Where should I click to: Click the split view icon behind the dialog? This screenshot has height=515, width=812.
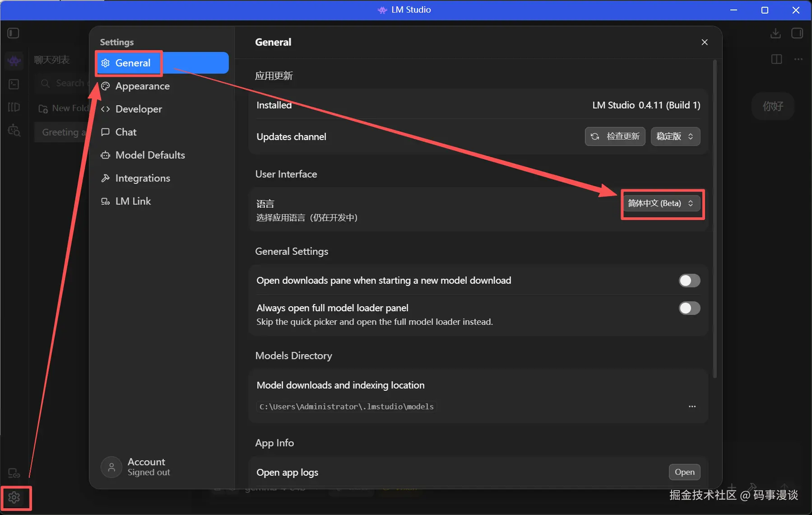(777, 59)
